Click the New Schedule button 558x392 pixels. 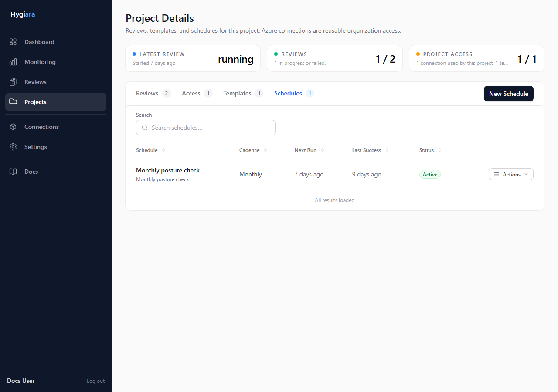(x=509, y=94)
